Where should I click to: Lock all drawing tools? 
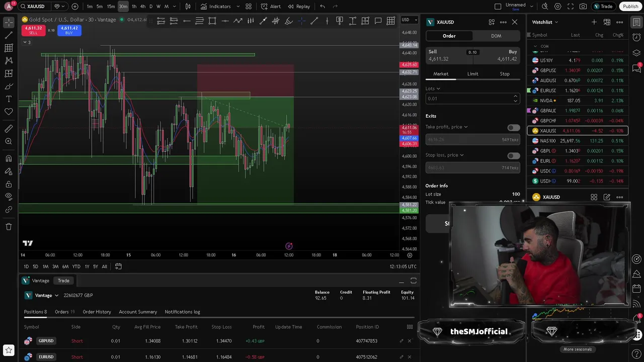(9, 184)
